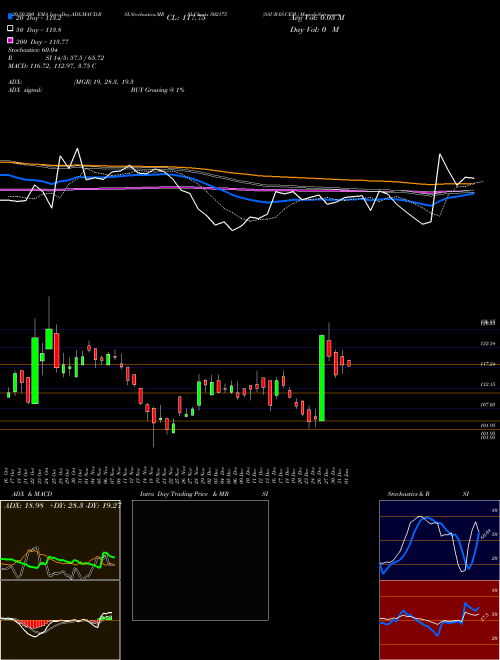Click the 'Day Vol: 0 M' label
Screen dimensions: 500x660
click(314, 29)
